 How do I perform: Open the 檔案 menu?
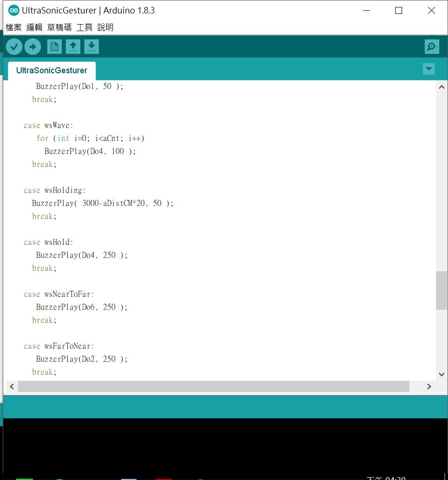point(13,27)
